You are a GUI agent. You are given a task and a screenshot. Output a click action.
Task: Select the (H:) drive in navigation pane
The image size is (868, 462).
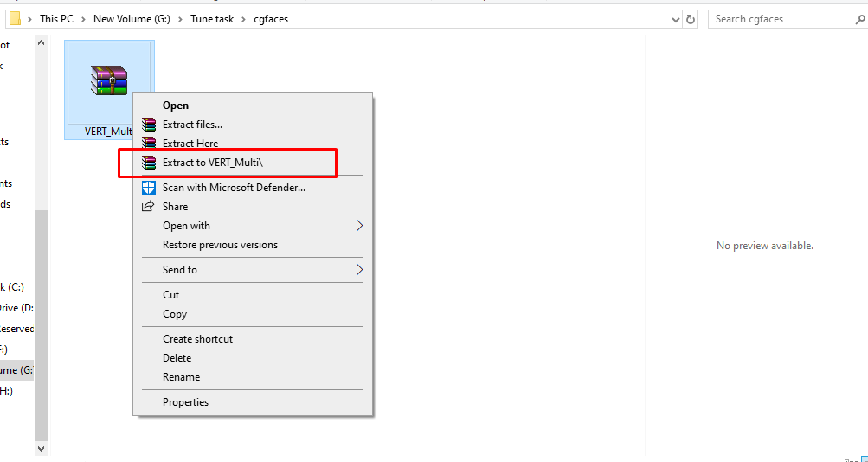[7, 391]
